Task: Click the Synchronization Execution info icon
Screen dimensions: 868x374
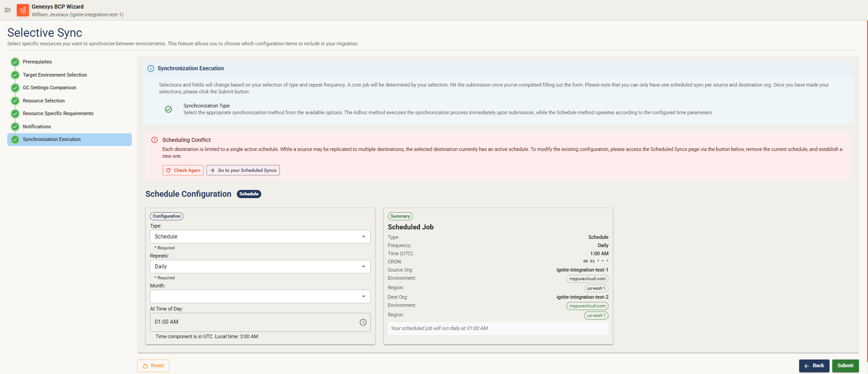Action: [151, 68]
